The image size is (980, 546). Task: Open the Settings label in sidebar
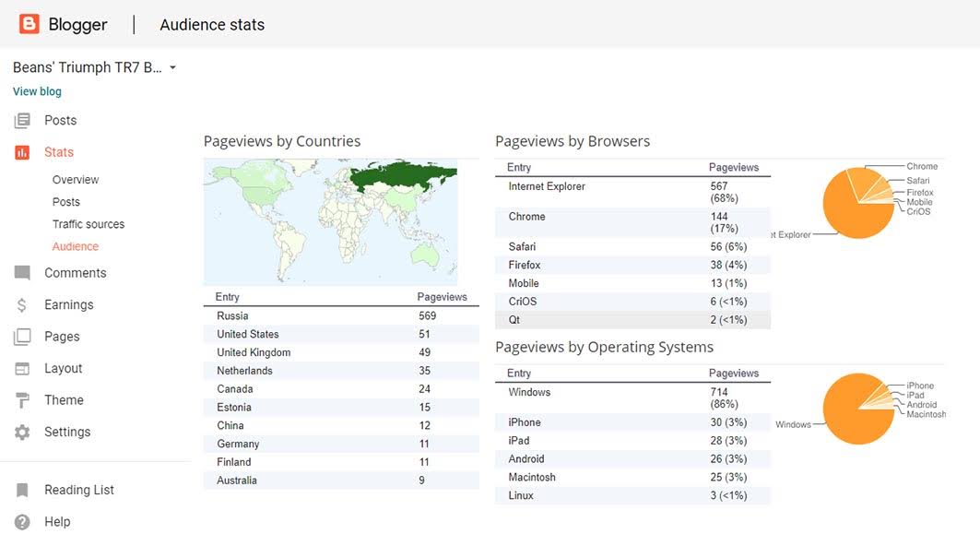click(x=67, y=433)
